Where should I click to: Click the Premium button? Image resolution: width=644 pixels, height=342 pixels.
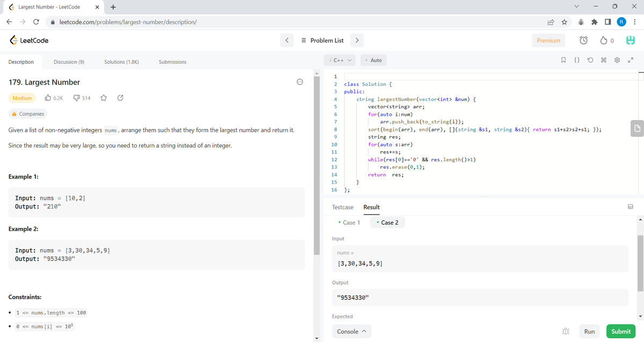[548, 40]
